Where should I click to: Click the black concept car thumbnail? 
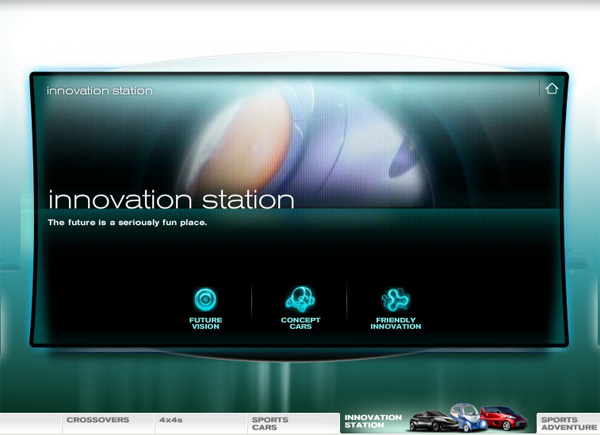pos(432,421)
